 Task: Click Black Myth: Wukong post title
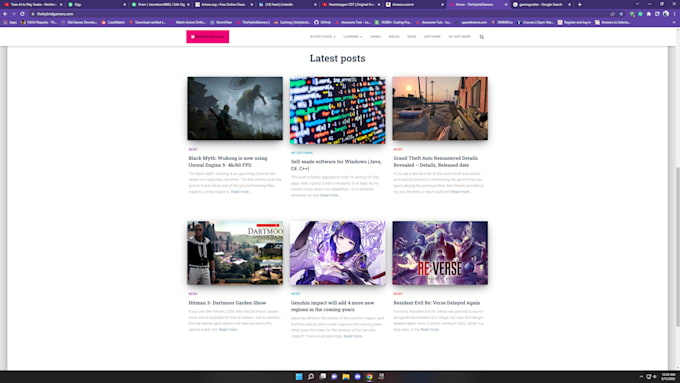(228, 161)
